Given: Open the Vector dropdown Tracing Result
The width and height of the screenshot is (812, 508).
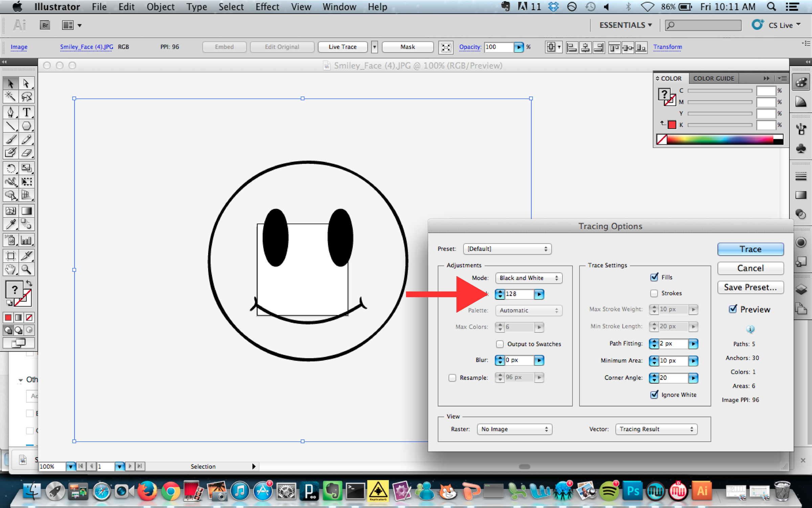Looking at the screenshot, I should [656, 429].
